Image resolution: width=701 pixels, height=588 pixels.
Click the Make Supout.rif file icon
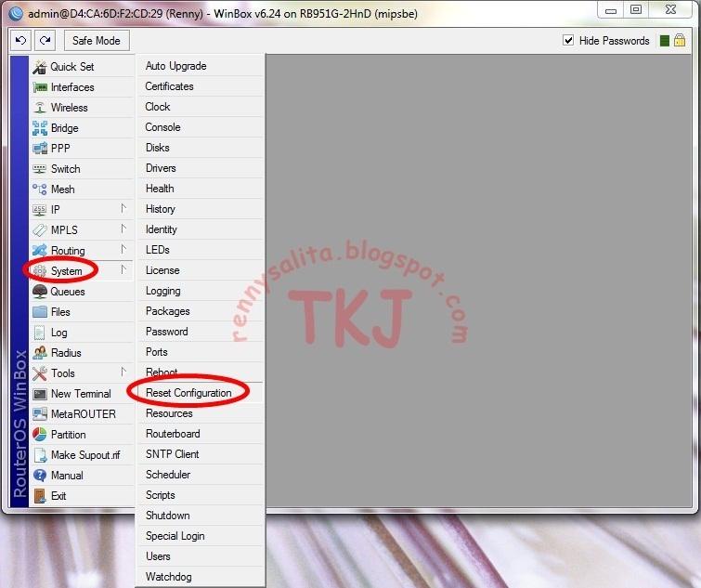tap(40, 455)
